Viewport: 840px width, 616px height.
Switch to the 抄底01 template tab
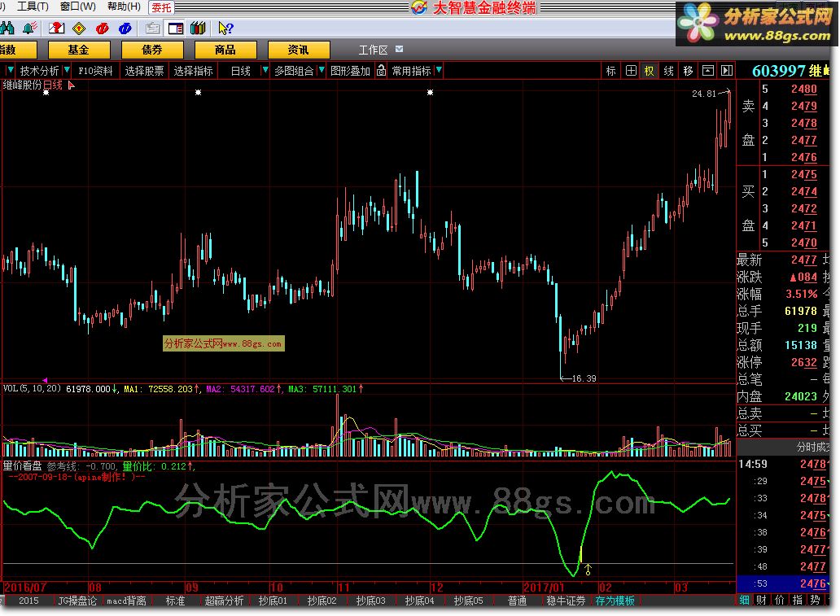pos(273,601)
